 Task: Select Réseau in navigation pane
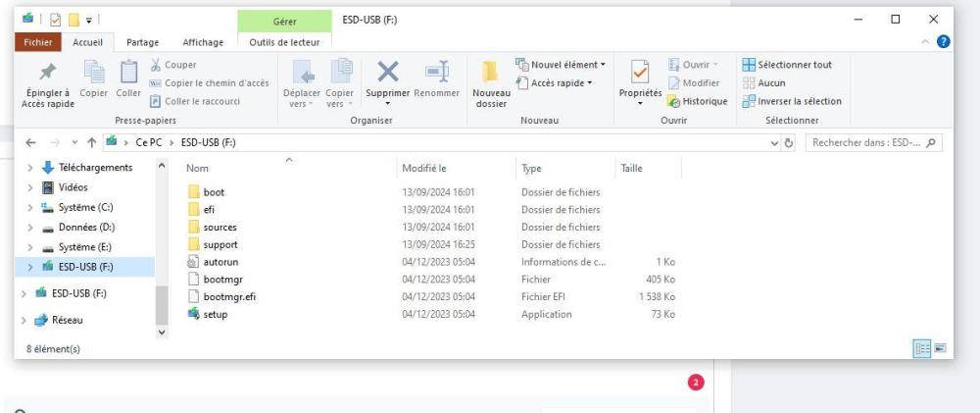point(67,320)
